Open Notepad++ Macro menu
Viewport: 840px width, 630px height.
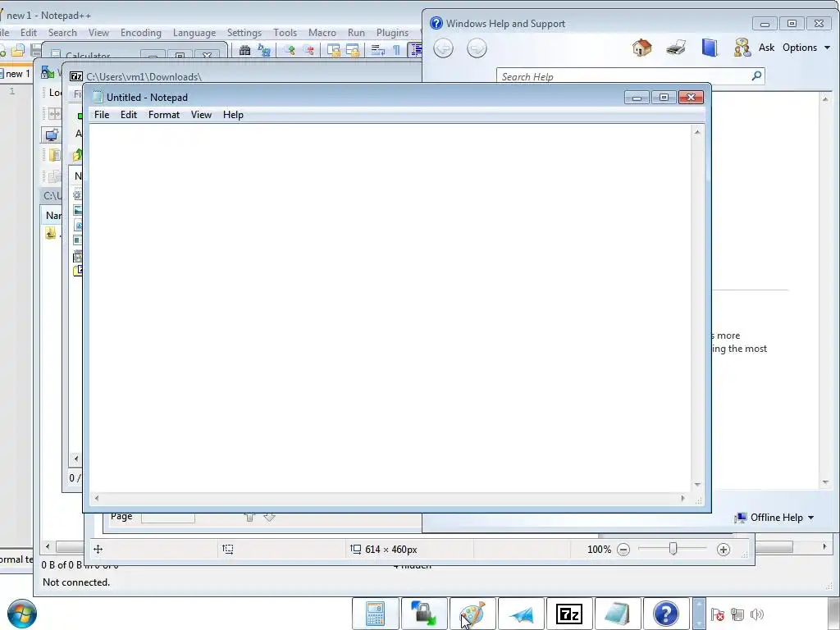click(x=322, y=33)
